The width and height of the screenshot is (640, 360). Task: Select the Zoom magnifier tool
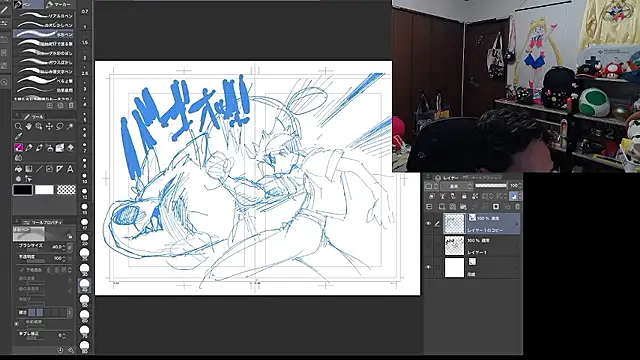(x=18, y=127)
